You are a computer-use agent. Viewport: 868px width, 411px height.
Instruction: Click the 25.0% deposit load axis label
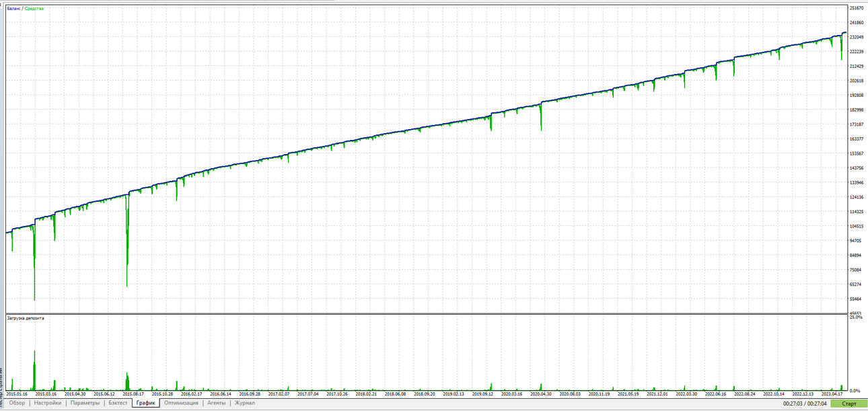point(855,317)
